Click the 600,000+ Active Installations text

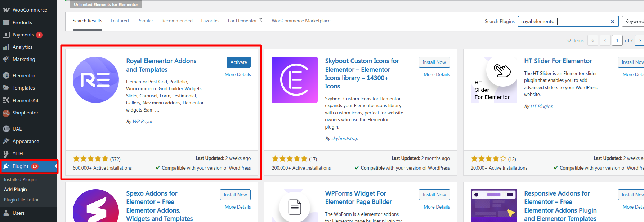coord(102,168)
